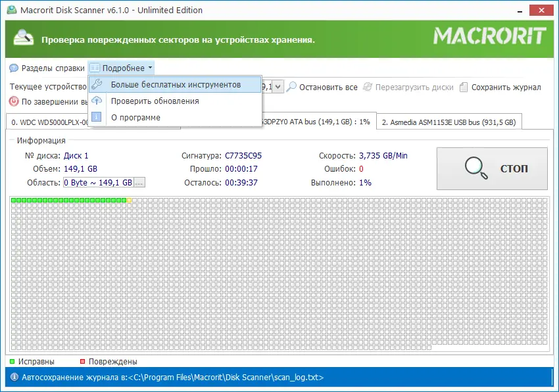This screenshot has height=392, width=559.
Task: Click the cloud upload update icon
Action: (x=97, y=101)
